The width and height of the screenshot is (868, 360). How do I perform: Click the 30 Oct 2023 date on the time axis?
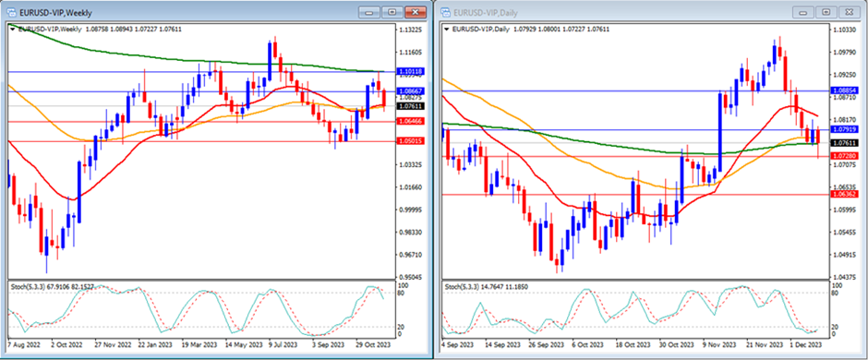[678, 344]
